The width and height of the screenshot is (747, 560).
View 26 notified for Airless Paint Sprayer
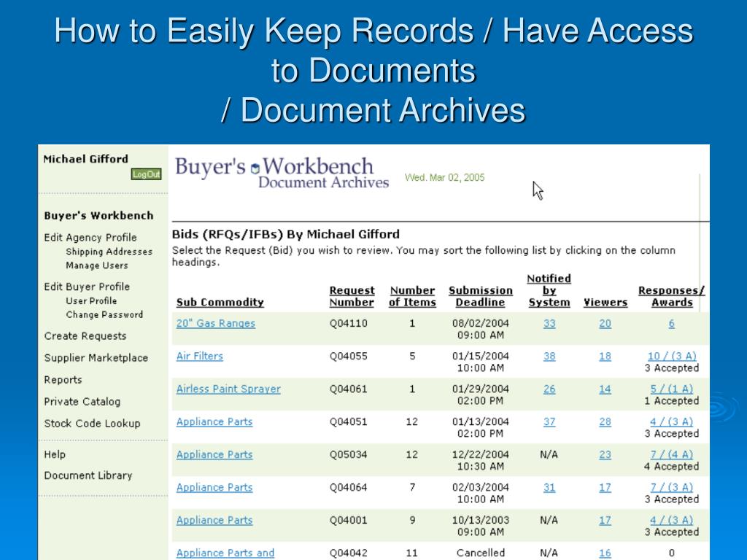tap(549, 389)
